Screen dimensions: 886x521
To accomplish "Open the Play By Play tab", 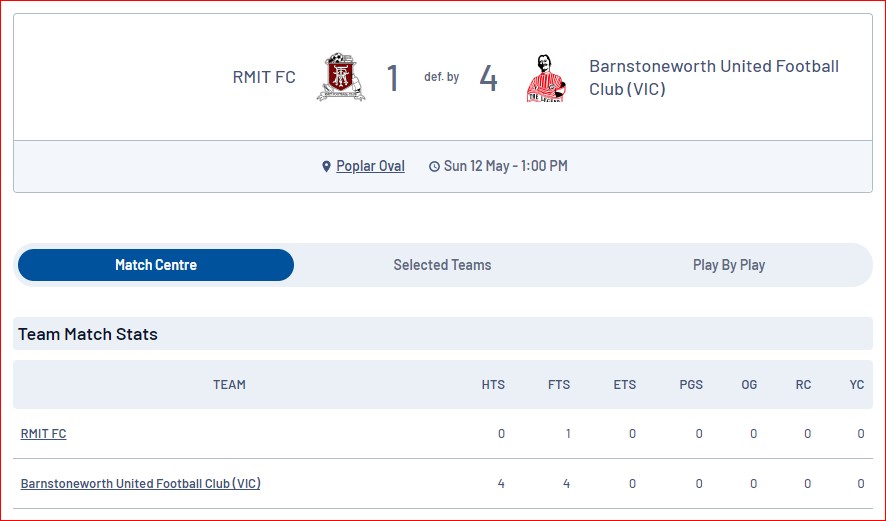I will 729,265.
